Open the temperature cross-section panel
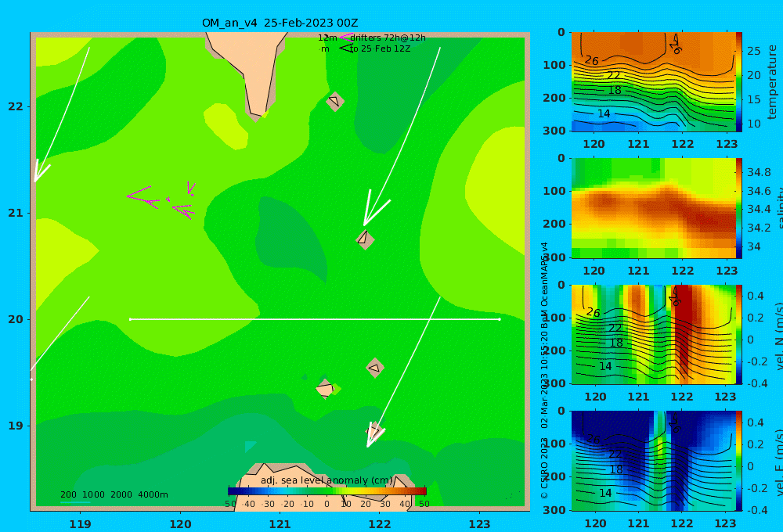 [x=653, y=82]
